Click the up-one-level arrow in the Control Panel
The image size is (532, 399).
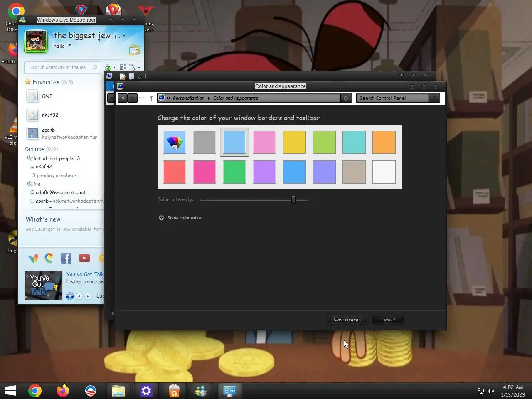click(x=152, y=98)
